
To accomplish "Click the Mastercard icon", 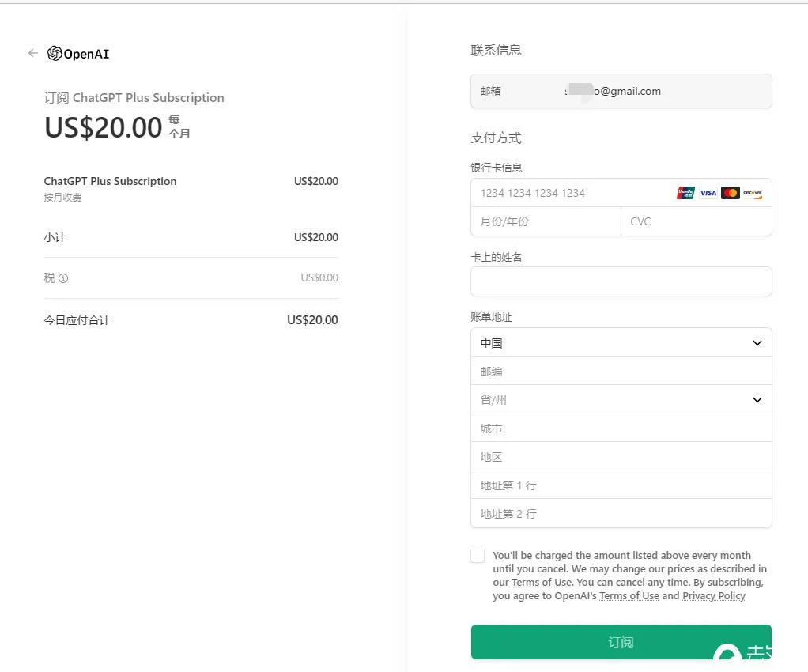I will [x=731, y=193].
